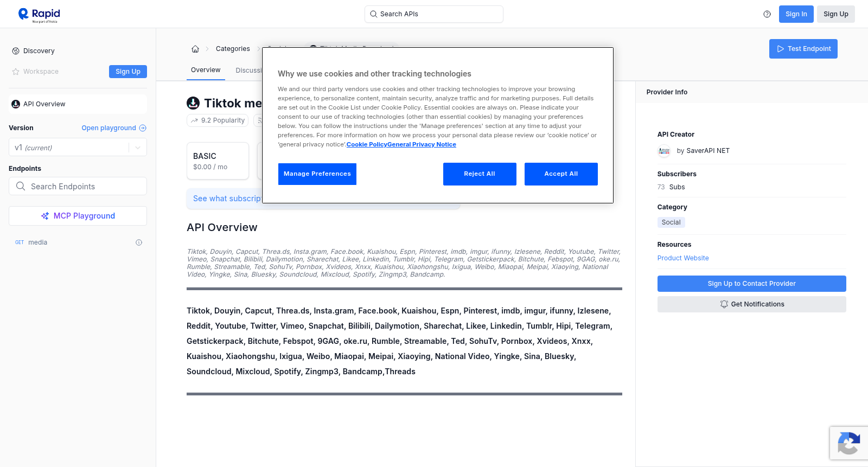Screen dimensions: 868x467
Task: Click the home icon in breadcrumb
Action: (x=195, y=49)
